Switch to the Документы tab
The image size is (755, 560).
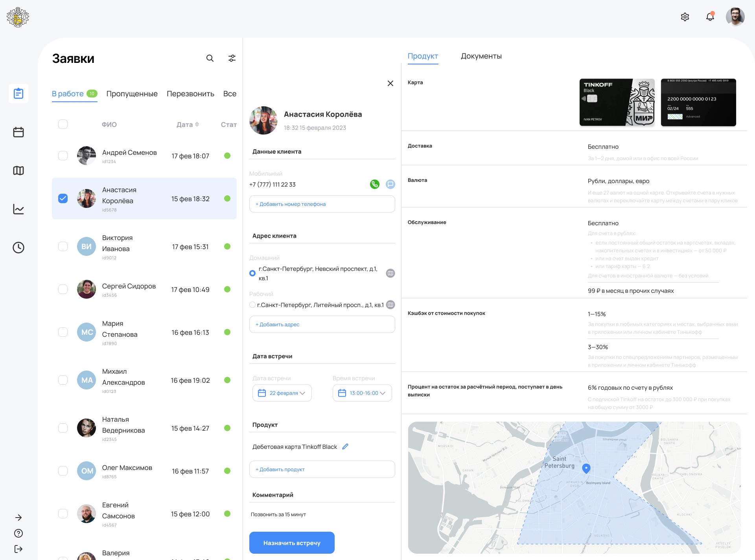tap(481, 56)
